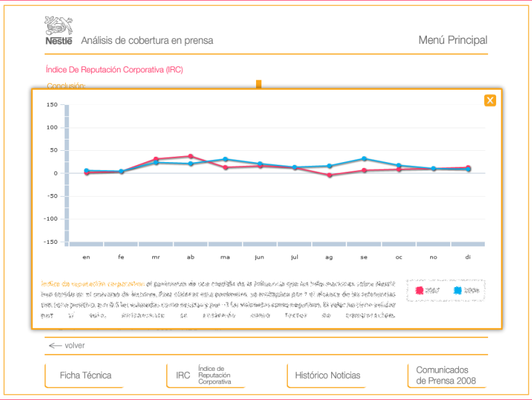532x400 pixels.
Task: Click the Índice De Reputación Corporativa (IRC) heading
Action: [114, 70]
